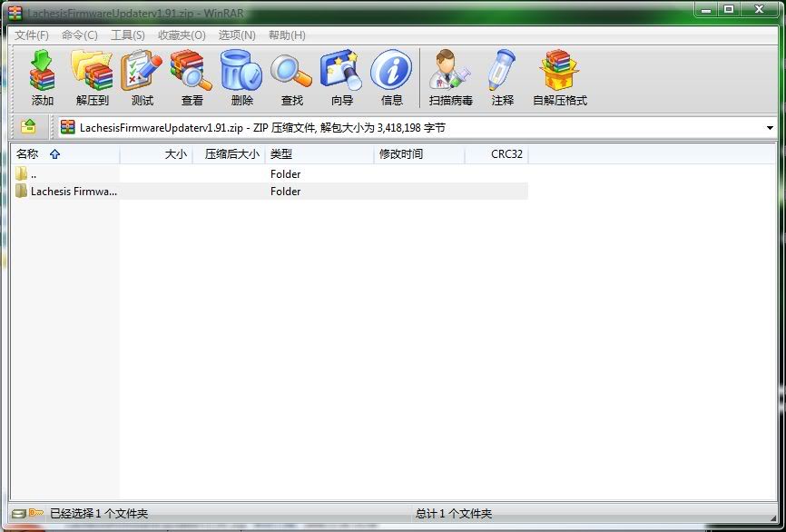Click the archive path text field
The image size is (786, 532).
pyautogui.click(x=419, y=128)
